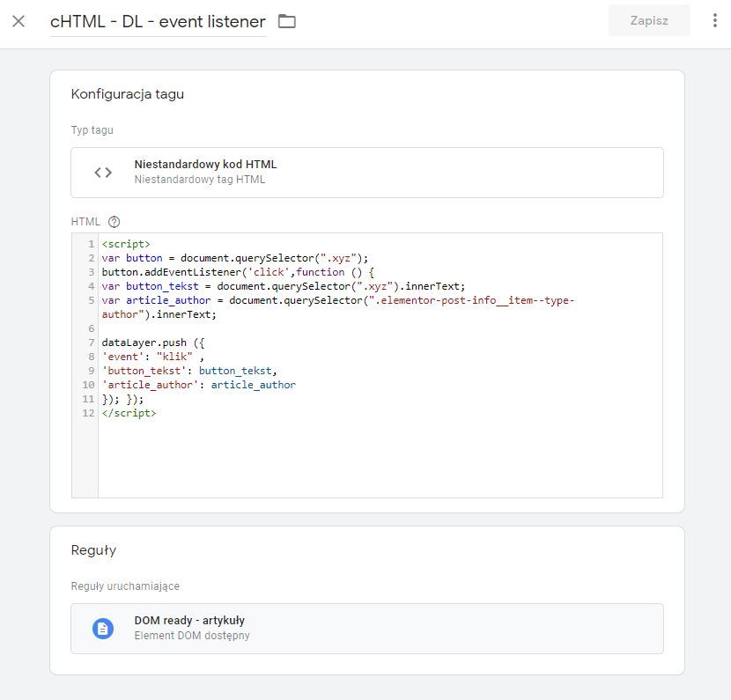Click the 'Reguły uruchamiające' label

(x=125, y=586)
